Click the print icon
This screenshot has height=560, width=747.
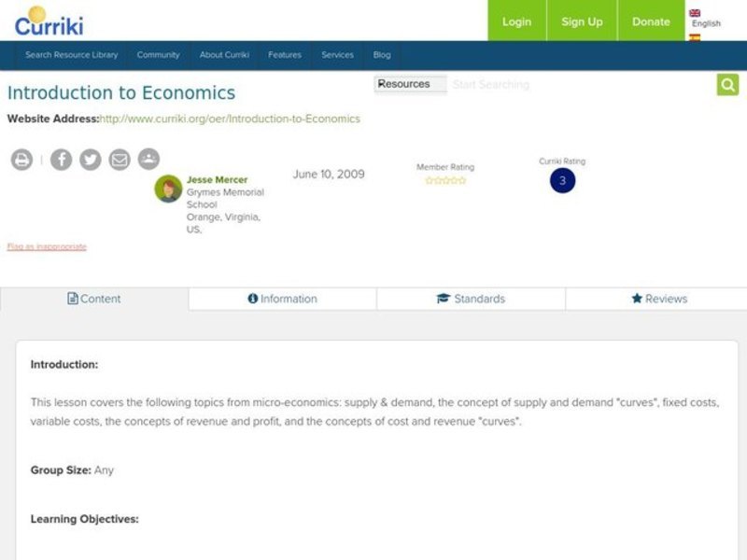[x=21, y=159]
